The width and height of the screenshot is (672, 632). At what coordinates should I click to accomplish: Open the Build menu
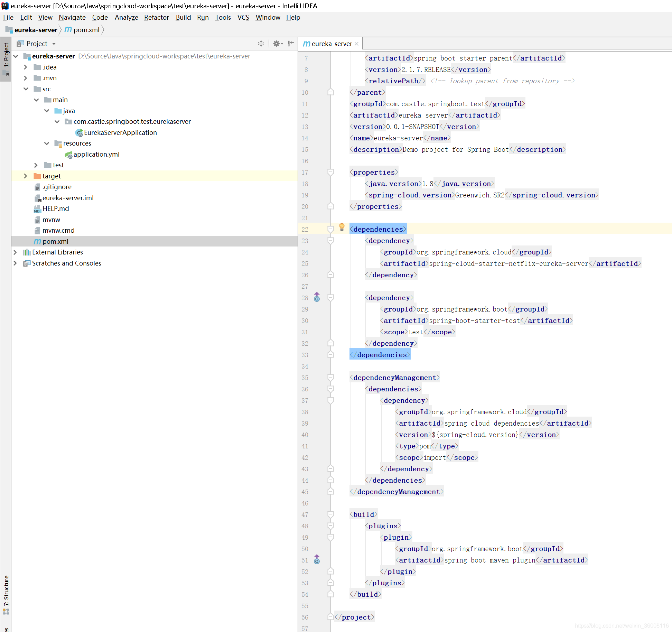pos(183,17)
